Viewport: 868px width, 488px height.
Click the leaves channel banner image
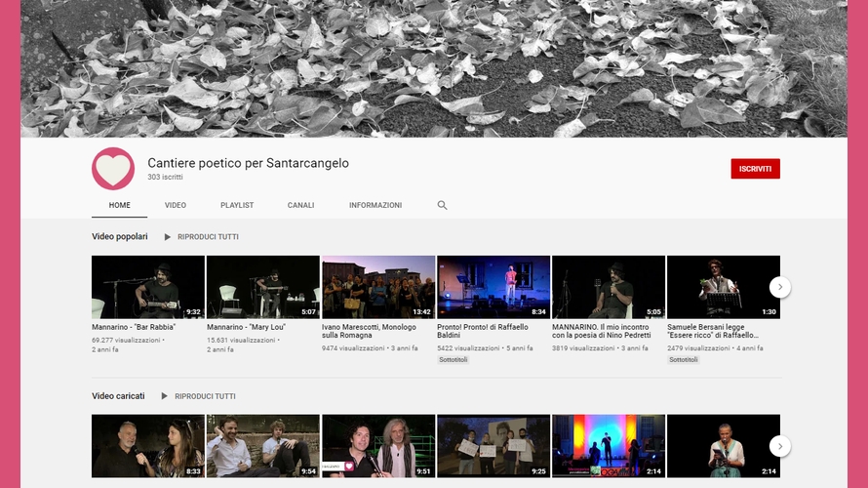[434, 68]
